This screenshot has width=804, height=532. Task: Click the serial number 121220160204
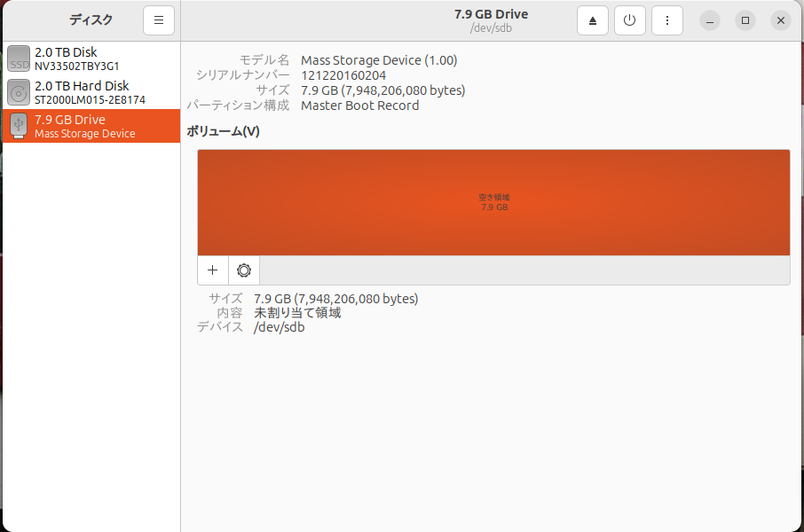click(343, 75)
